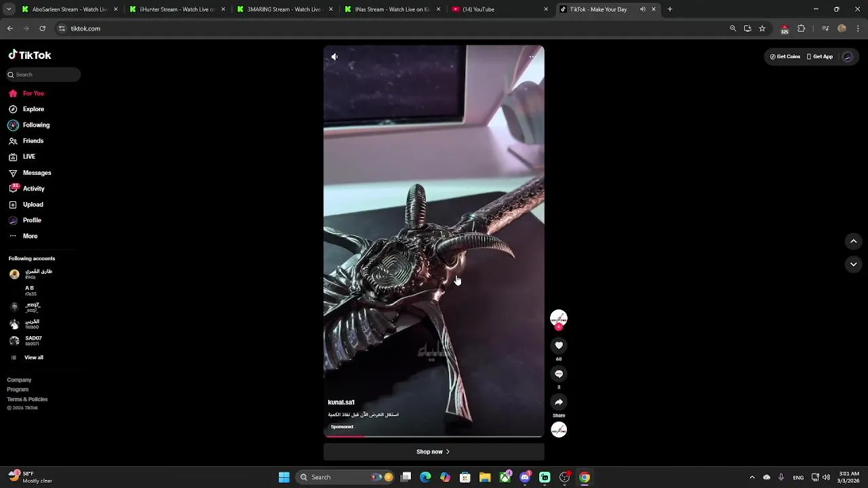Open the Extensions puzzle icon

tap(802, 28)
